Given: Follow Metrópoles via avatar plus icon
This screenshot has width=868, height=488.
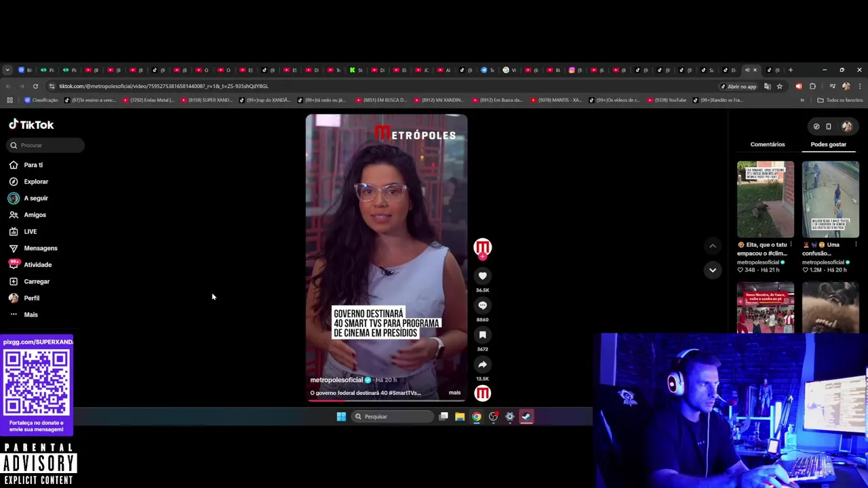Looking at the screenshot, I should [482, 257].
